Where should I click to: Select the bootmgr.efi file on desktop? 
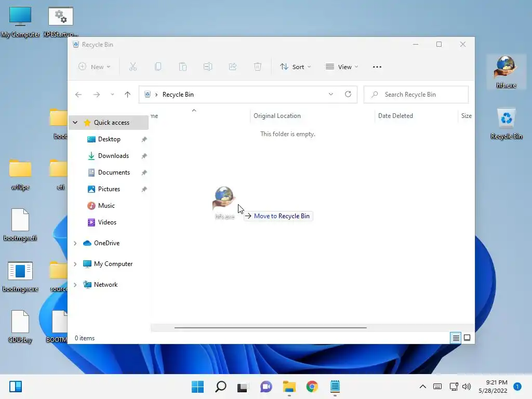pyautogui.click(x=20, y=225)
